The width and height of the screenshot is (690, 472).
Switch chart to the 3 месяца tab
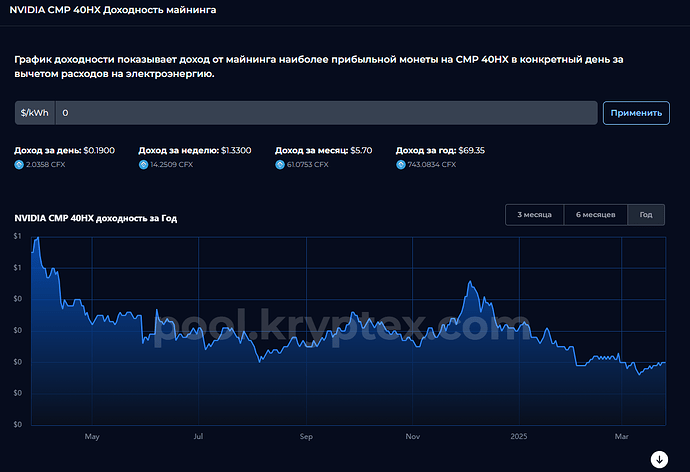(534, 215)
